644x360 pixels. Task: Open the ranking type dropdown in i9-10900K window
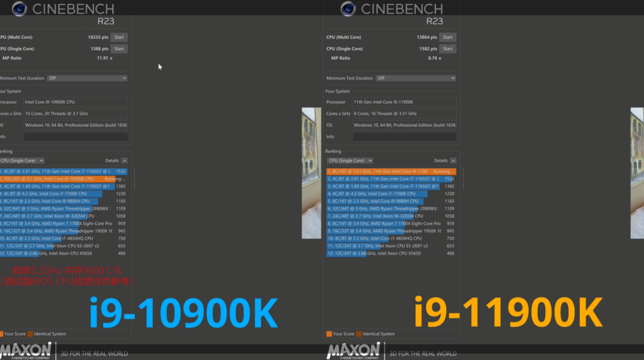[22, 161]
